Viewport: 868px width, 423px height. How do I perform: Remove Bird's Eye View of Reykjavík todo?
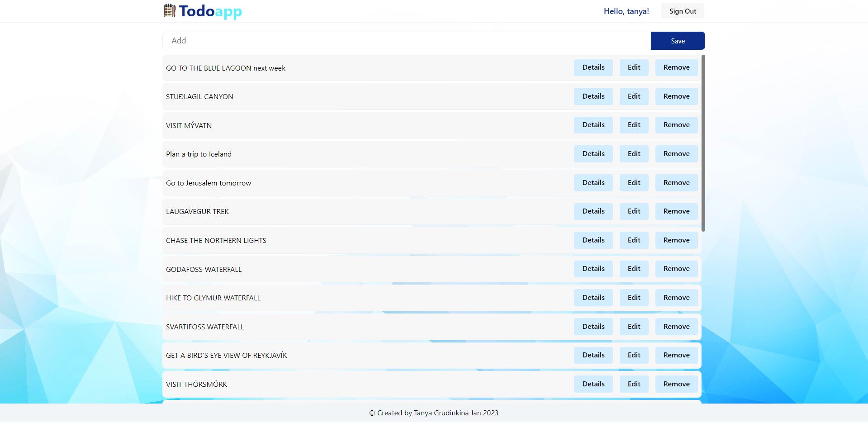676,355
